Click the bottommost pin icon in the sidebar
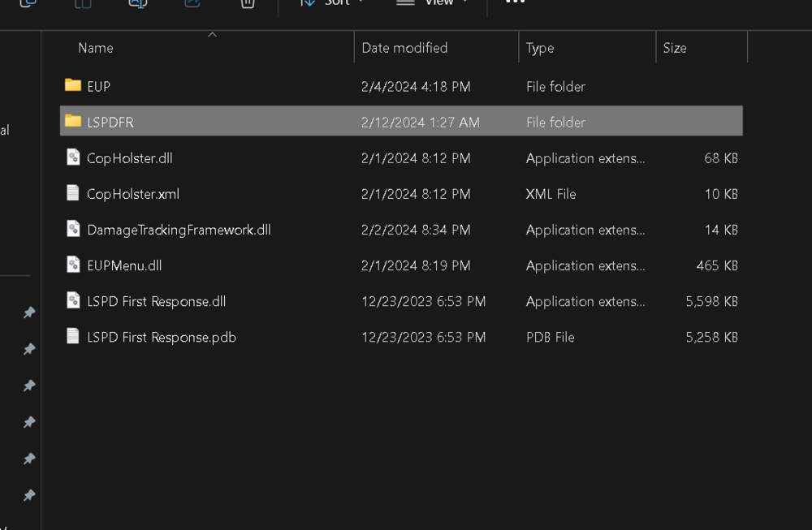This screenshot has height=530, width=812. tap(29, 495)
